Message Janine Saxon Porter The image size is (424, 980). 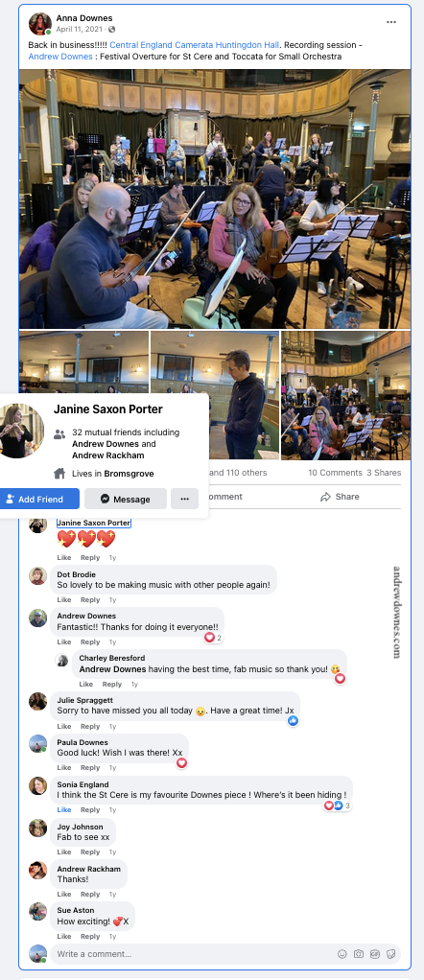click(126, 499)
